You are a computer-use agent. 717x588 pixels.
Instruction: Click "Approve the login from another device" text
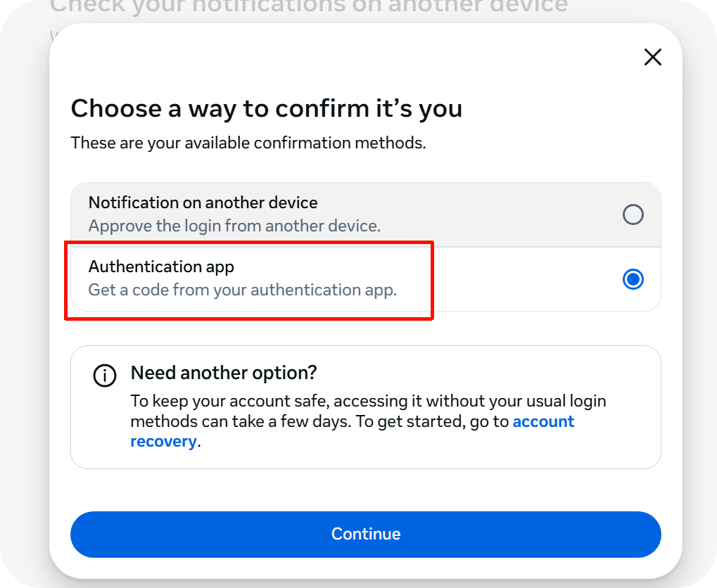[234, 226]
